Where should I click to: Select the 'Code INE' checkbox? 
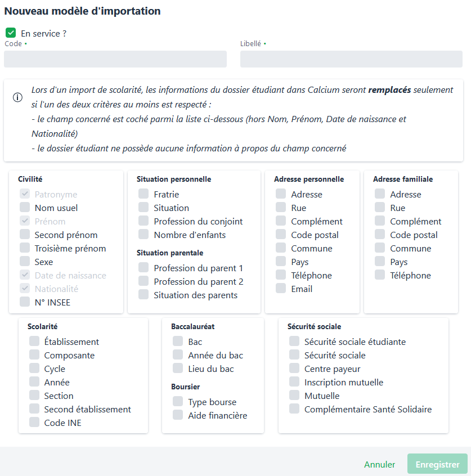coord(35,423)
